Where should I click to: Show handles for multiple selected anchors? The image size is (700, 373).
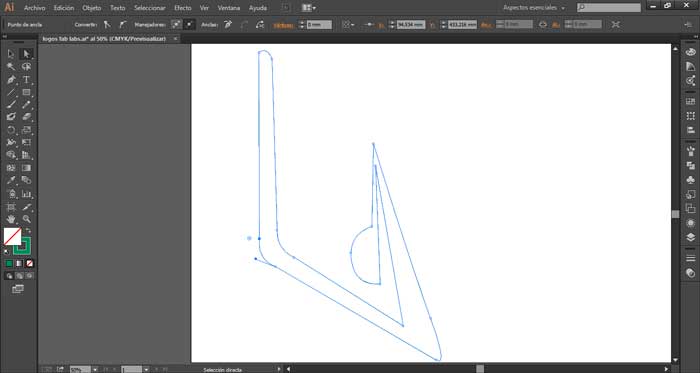coord(177,25)
